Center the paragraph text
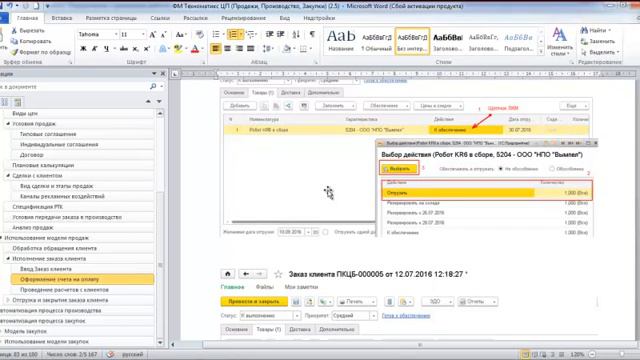 [x=227, y=49]
